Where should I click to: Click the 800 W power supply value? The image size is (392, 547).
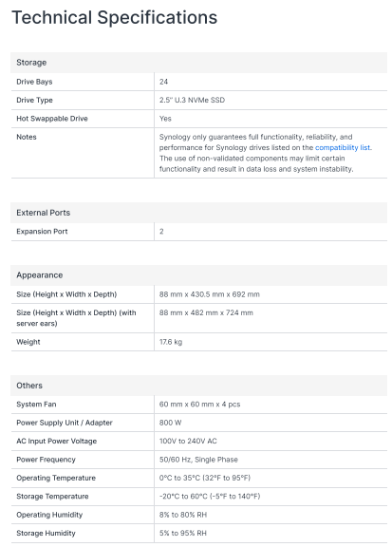pos(171,423)
